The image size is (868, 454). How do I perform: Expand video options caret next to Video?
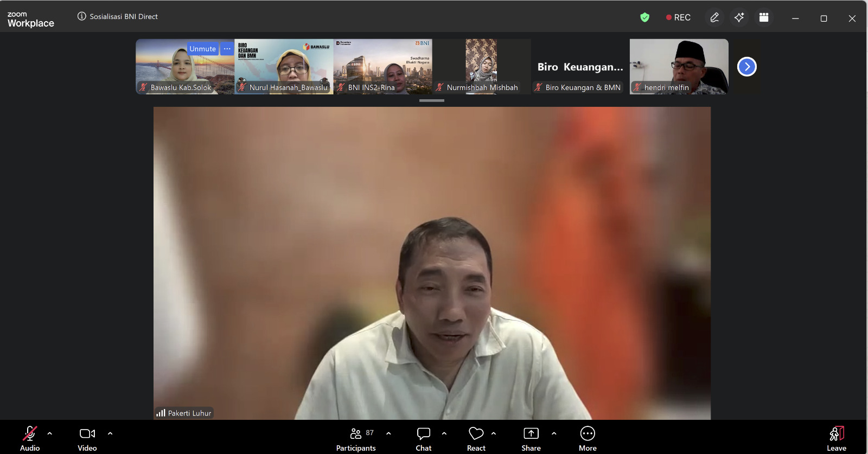tap(110, 433)
